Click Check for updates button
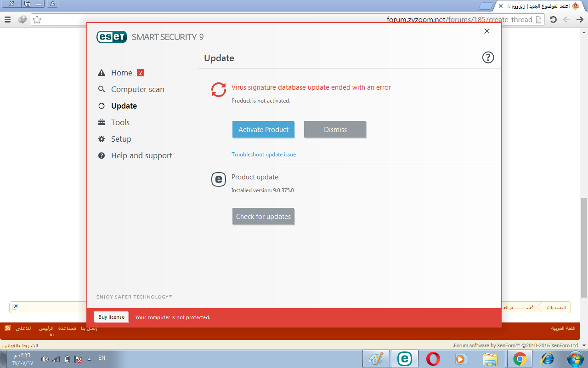The image size is (588, 368). point(263,217)
